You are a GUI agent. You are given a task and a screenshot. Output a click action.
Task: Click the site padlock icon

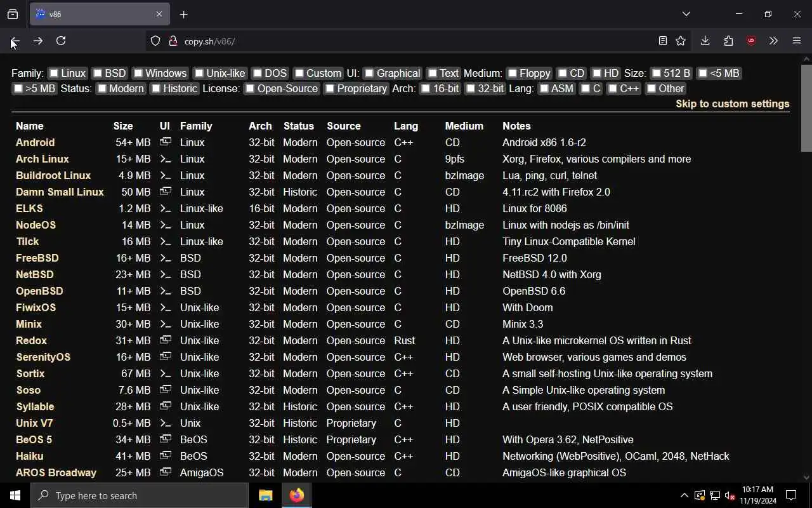click(x=173, y=41)
